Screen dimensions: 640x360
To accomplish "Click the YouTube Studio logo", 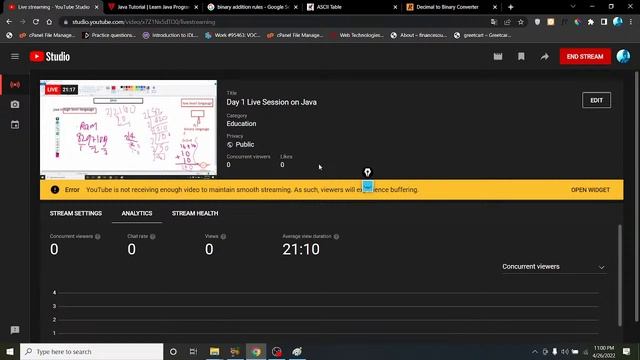I will [x=50, y=56].
